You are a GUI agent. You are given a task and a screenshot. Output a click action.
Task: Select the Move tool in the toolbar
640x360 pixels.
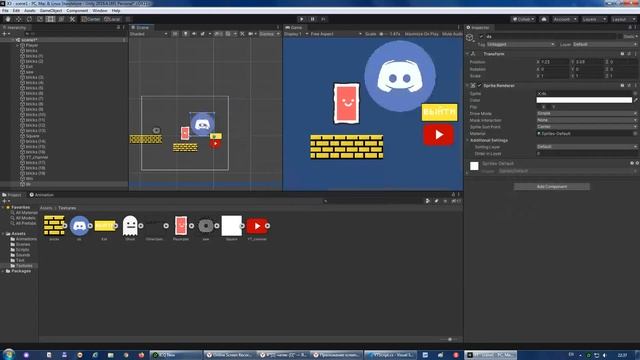(x=18, y=19)
